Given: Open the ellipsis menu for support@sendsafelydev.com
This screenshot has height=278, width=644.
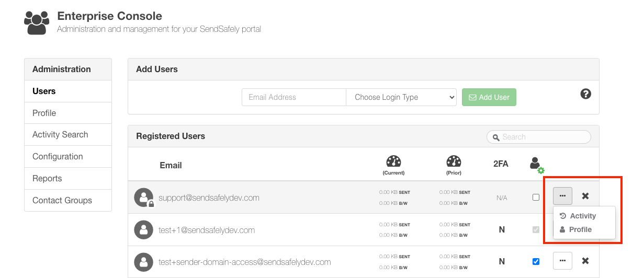Looking at the screenshot, I should (562, 196).
